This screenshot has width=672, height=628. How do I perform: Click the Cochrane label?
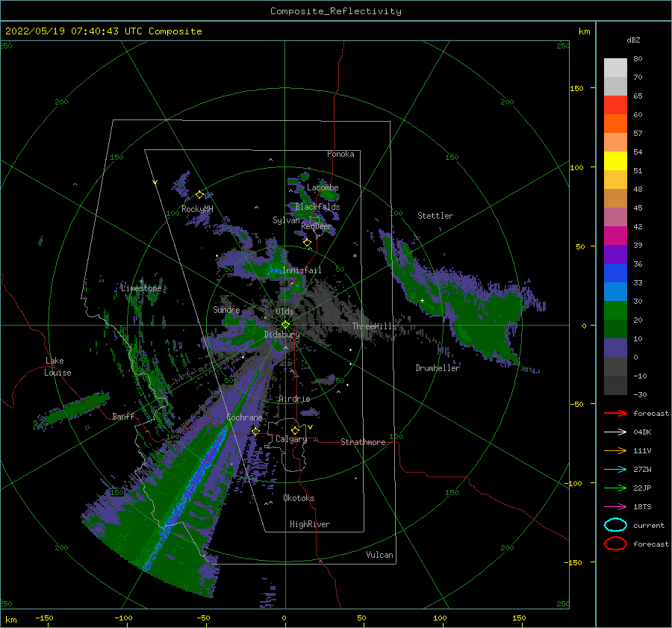(244, 417)
